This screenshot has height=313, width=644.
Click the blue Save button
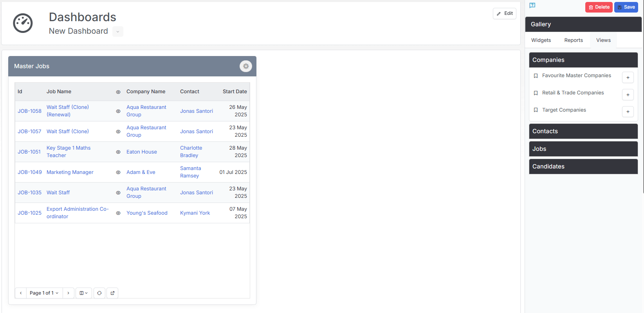[626, 7]
